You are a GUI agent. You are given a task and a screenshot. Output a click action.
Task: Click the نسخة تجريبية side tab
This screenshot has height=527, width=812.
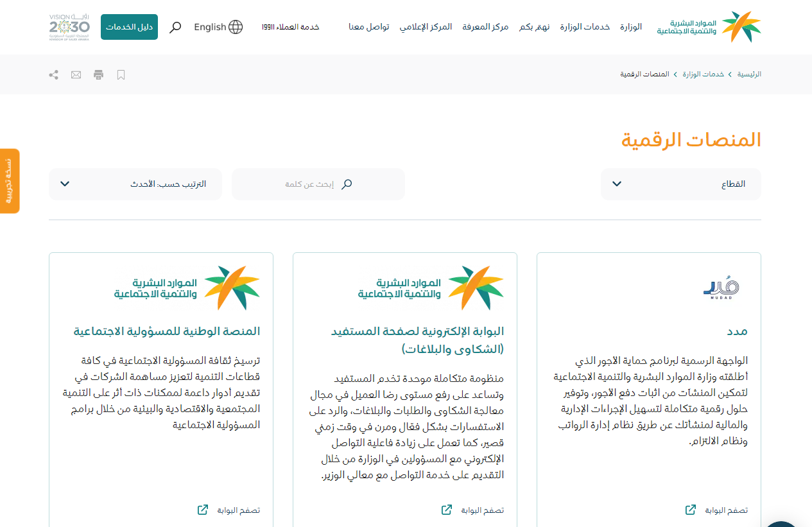point(10,181)
